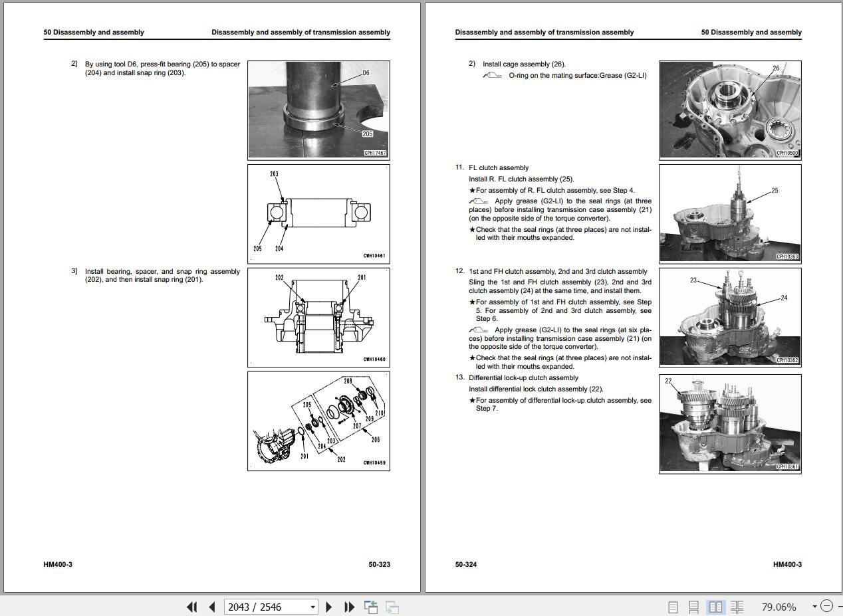Open the page number dropdown
The image size is (843, 616).
tap(312, 607)
